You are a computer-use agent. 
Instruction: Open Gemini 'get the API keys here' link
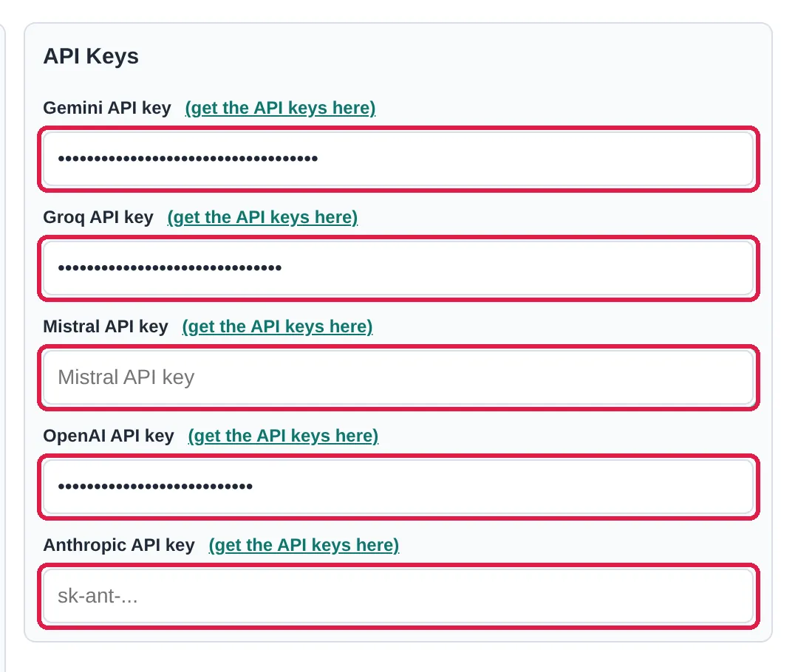pyautogui.click(x=280, y=108)
